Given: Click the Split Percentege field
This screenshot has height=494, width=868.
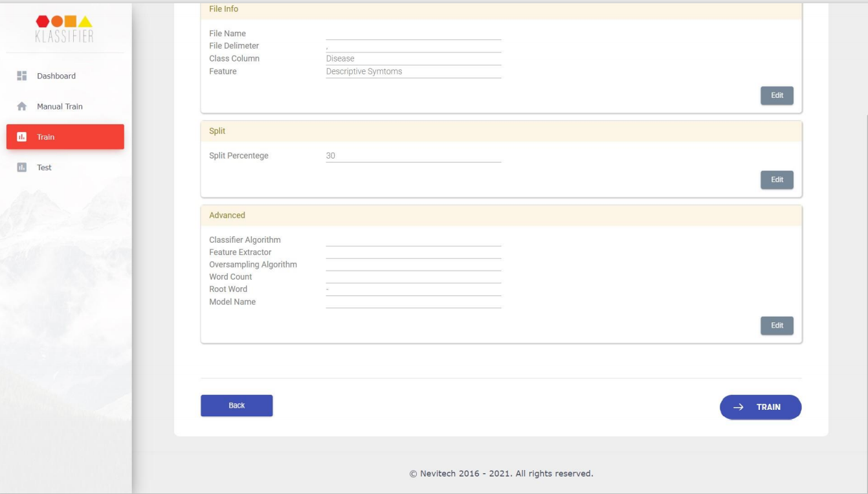Looking at the screenshot, I should 413,156.
